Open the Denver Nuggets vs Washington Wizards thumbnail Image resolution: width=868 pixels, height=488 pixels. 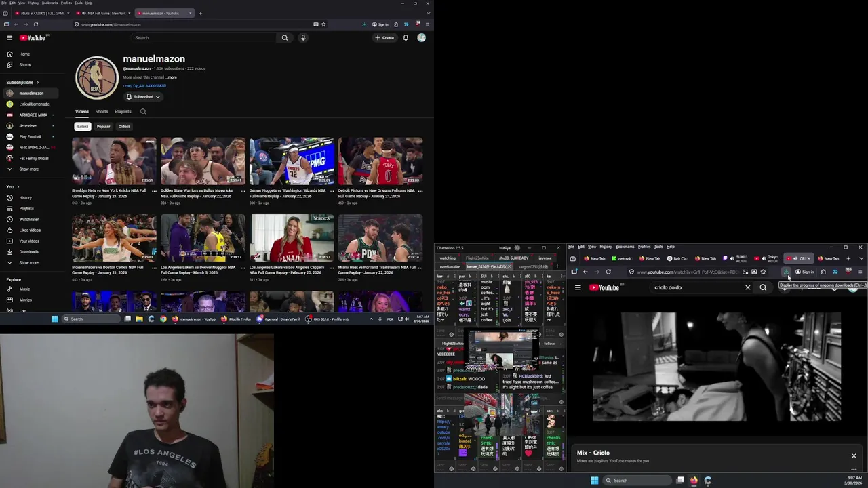(x=292, y=161)
